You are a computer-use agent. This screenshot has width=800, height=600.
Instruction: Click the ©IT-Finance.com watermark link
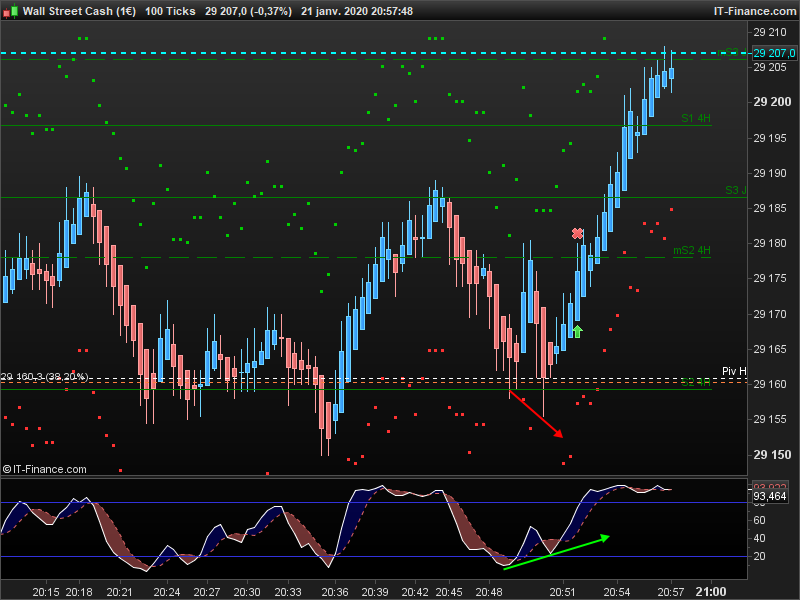[x=44, y=469]
